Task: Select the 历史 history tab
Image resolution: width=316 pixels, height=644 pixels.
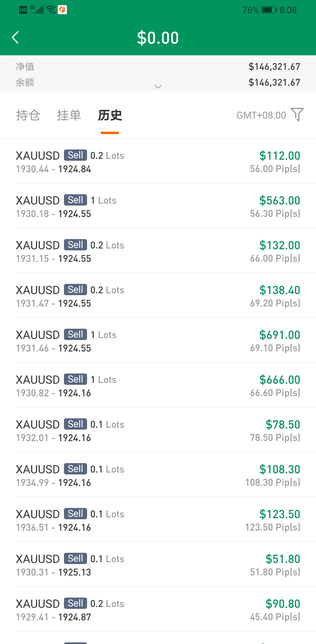Action: click(110, 115)
